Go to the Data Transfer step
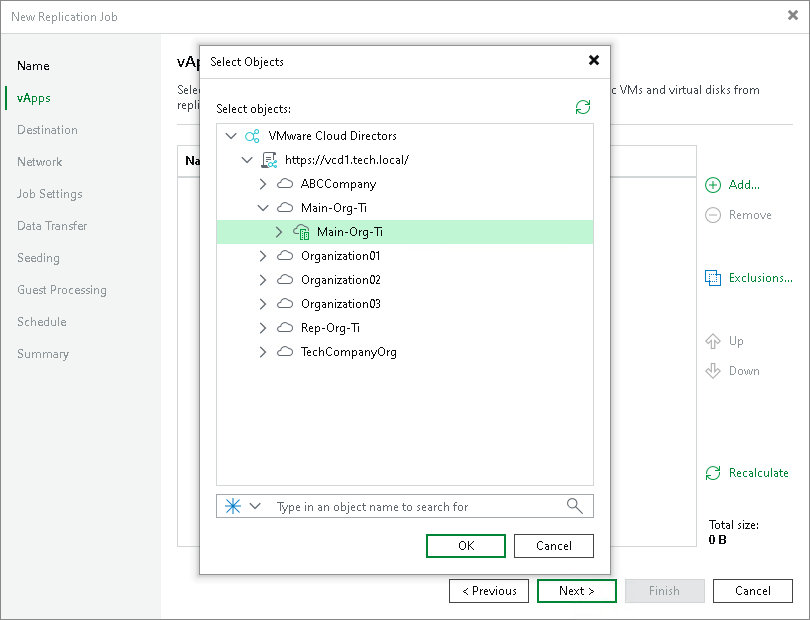 52,226
